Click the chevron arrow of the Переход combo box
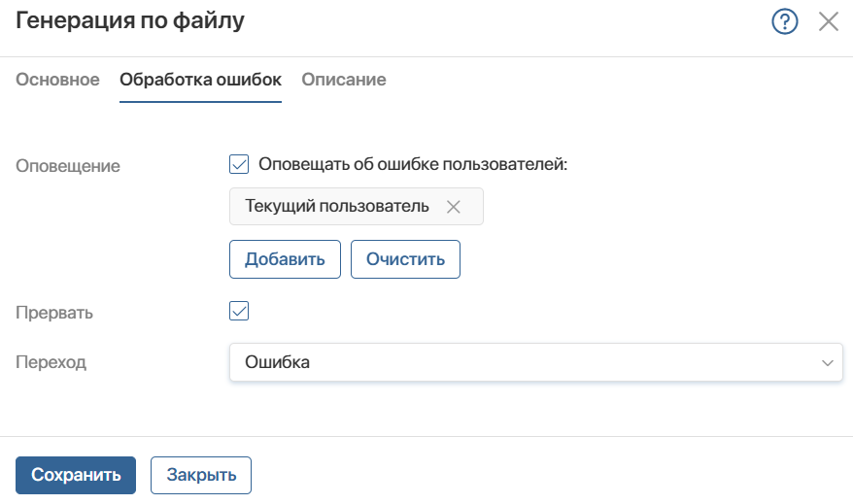Screen dimensions: 853x504 828,362
